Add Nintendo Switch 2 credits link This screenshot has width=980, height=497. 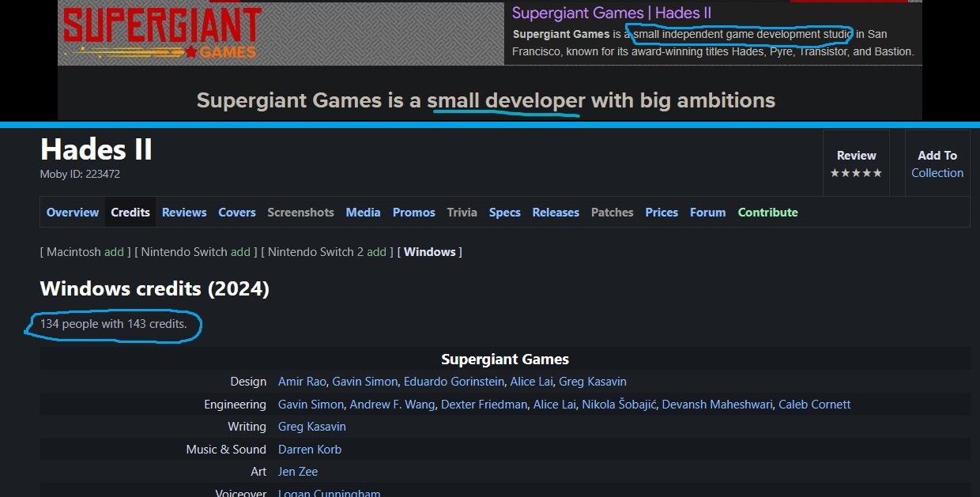(377, 252)
